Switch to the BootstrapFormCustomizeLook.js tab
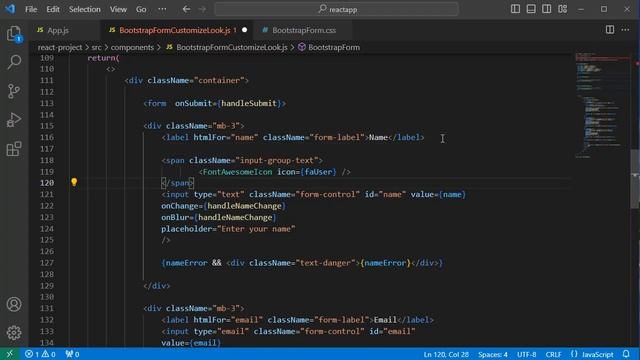Image resolution: width=640 pixels, height=360 pixels. tap(175, 30)
